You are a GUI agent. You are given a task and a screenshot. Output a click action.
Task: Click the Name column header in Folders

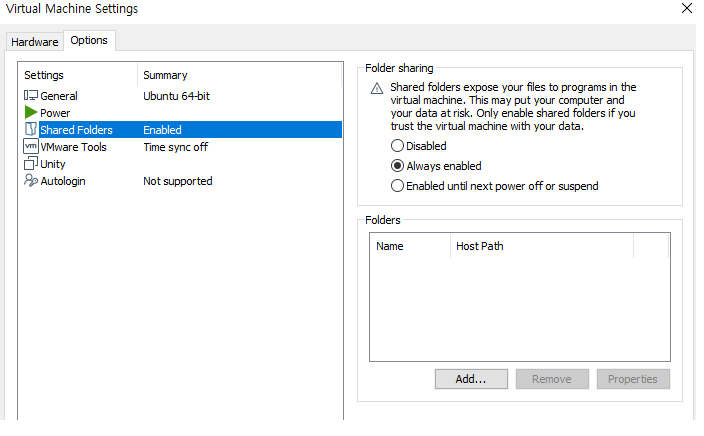410,246
